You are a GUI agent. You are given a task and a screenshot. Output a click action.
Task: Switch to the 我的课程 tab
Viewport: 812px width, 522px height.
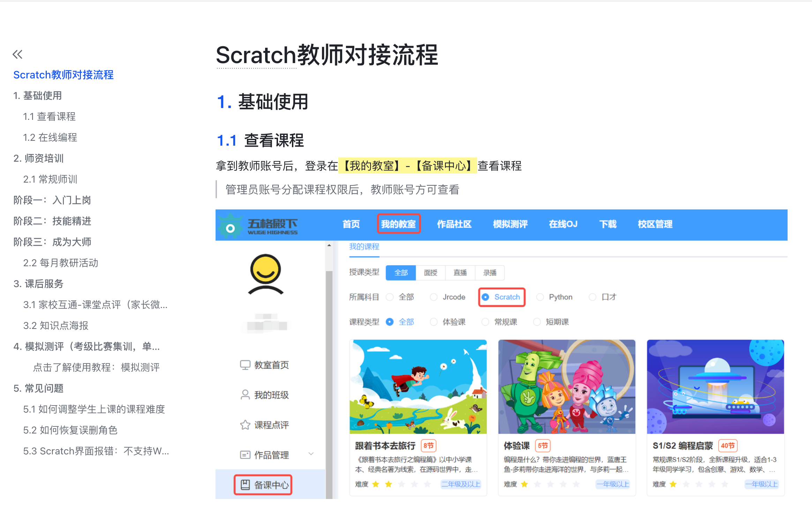364,247
